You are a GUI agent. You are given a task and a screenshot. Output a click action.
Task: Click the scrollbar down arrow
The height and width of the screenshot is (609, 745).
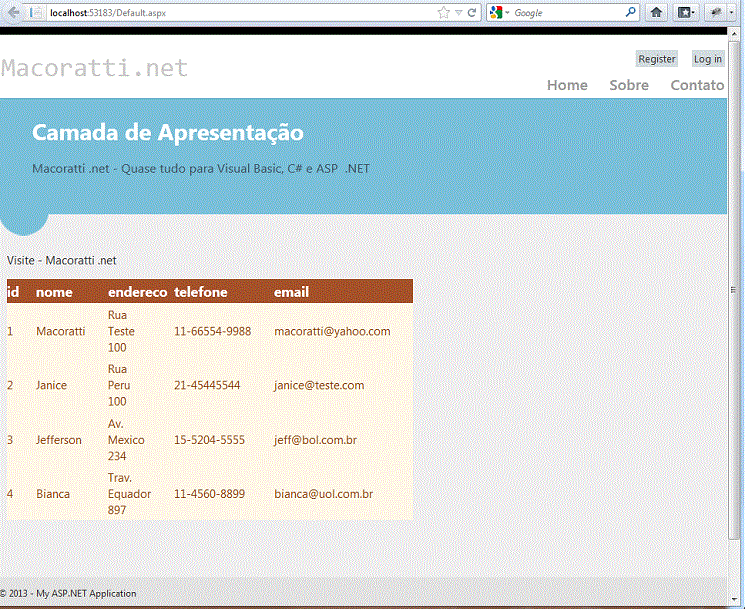tap(734, 599)
